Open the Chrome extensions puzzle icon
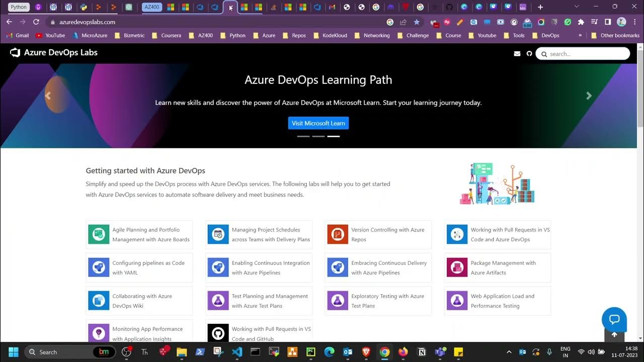The width and height of the screenshot is (644, 362). [x=581, y=22]
